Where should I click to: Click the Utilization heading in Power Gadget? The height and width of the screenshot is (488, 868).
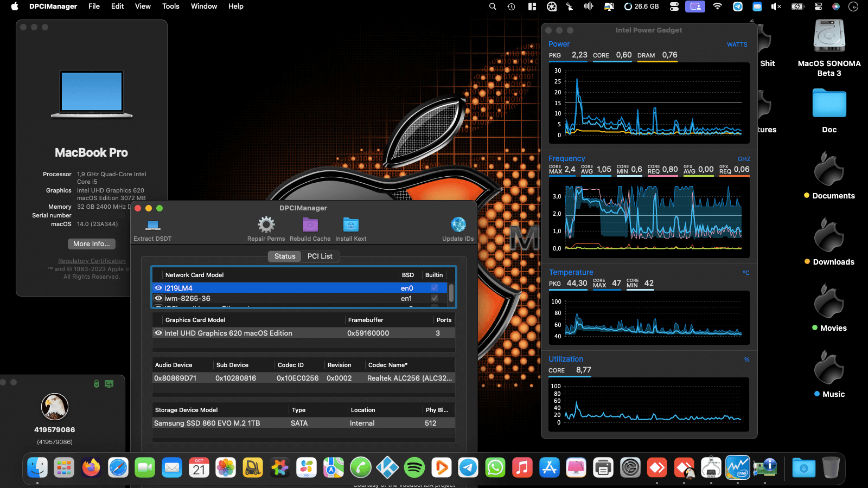pyautogui.click(x=566, y=359)
